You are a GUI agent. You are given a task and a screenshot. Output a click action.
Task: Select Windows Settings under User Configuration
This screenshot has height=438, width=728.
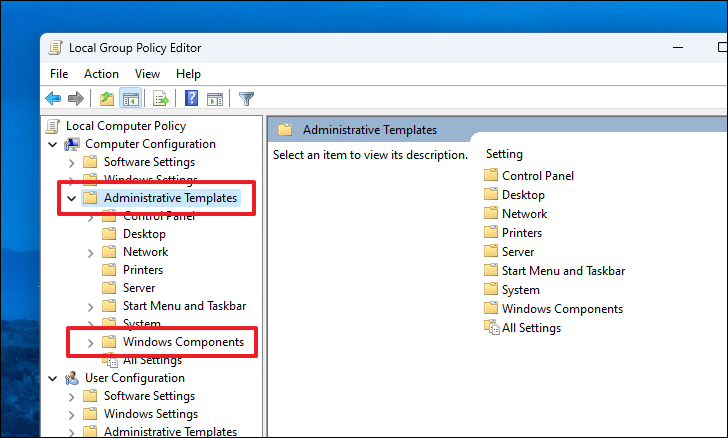(151, 414)
